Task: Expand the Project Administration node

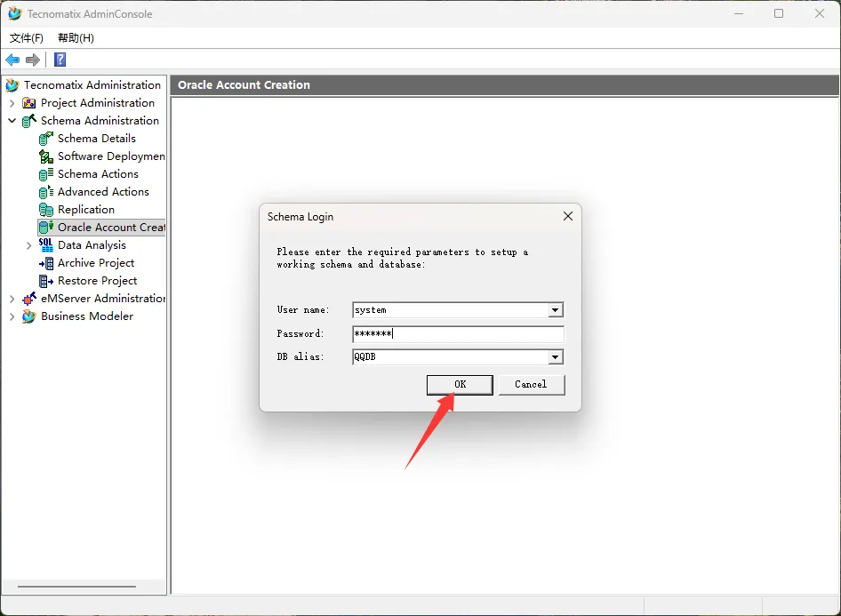Action: tap(12, 103)
